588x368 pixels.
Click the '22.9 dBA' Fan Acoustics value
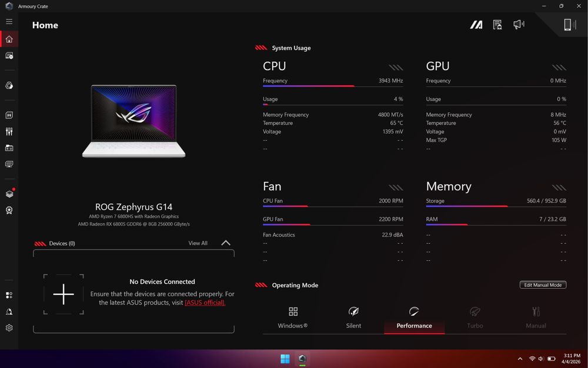(x=392, y=235)
